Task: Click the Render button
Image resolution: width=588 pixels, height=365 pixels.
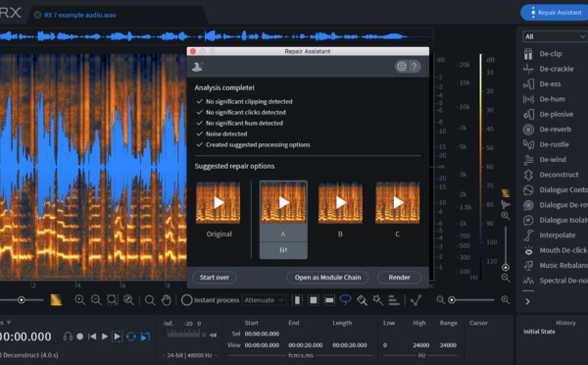Action: (x=399, y=277)
